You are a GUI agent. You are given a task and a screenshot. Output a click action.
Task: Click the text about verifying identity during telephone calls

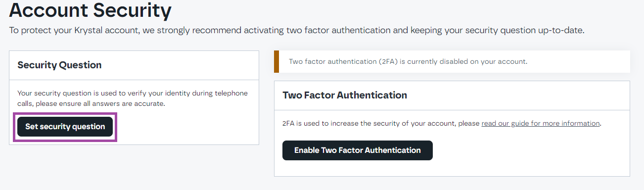click(133, 98)
